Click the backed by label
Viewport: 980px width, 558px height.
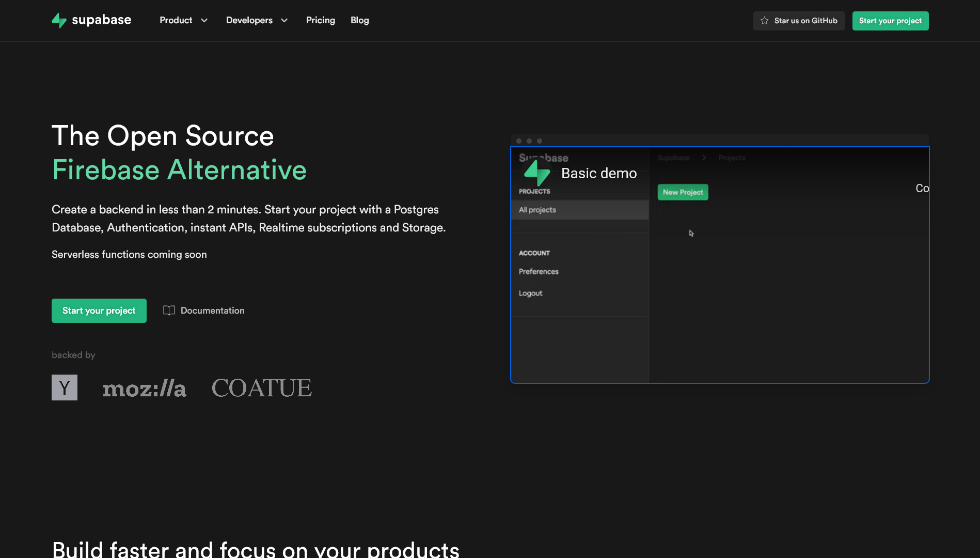73,355
